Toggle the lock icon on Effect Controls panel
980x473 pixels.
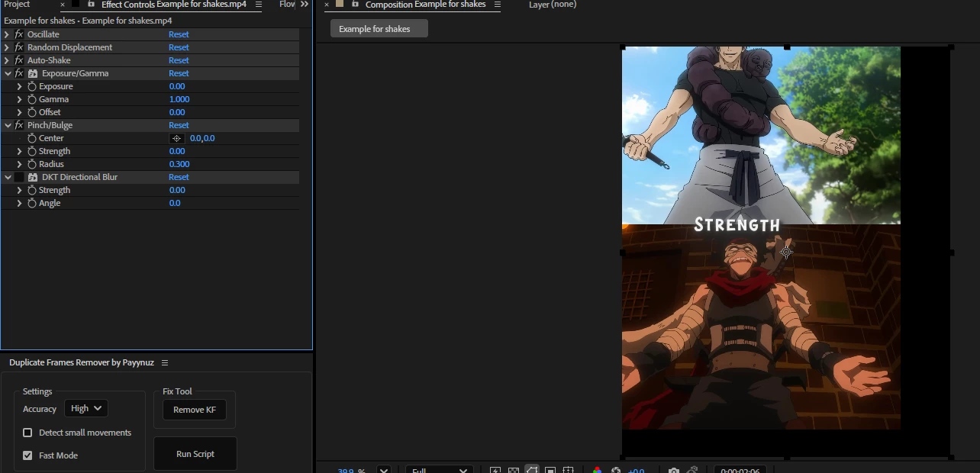tap(91, 5)
